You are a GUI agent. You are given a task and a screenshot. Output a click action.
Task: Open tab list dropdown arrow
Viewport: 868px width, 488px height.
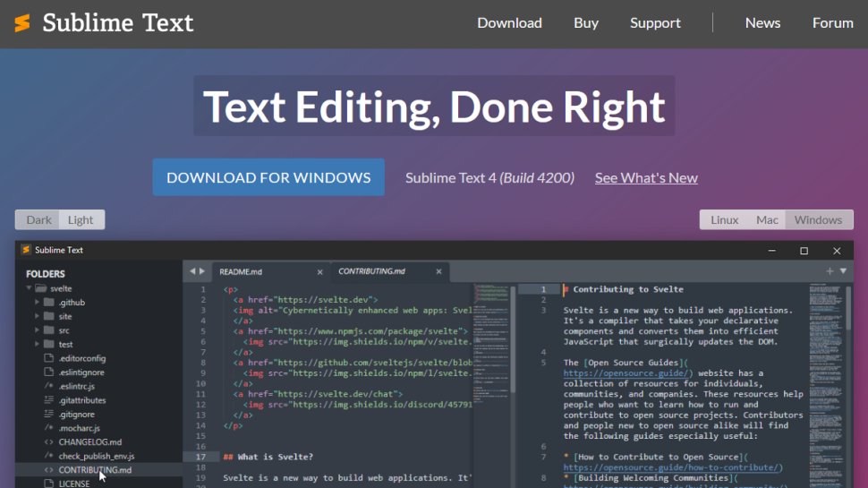pyautogui.click(x=843, y=271)
